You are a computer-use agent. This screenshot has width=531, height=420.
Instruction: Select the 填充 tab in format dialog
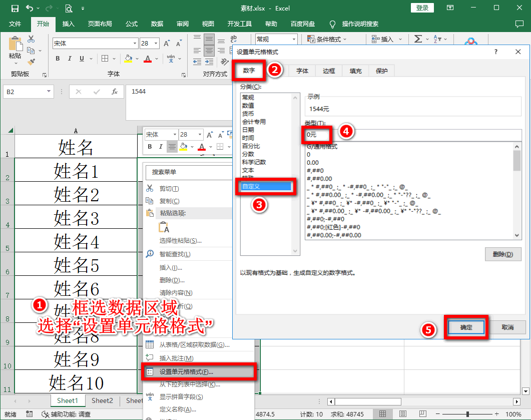355,71
